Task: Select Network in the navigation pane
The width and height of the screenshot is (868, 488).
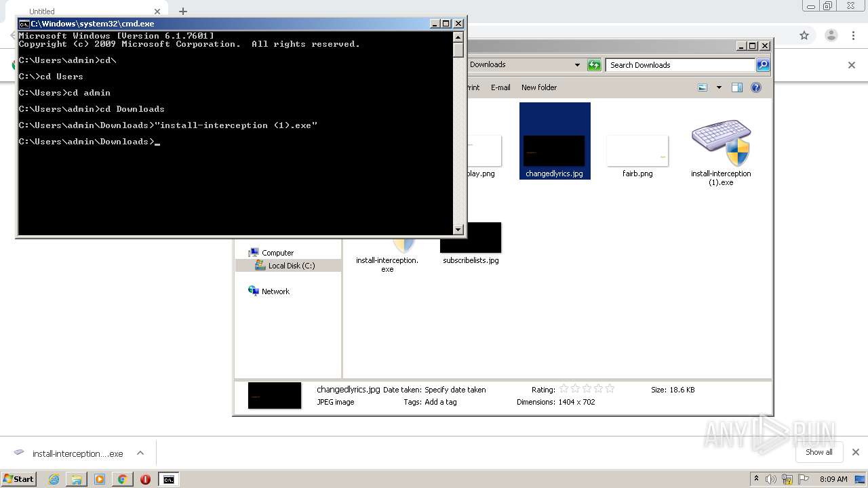Action: click(275, 291)
